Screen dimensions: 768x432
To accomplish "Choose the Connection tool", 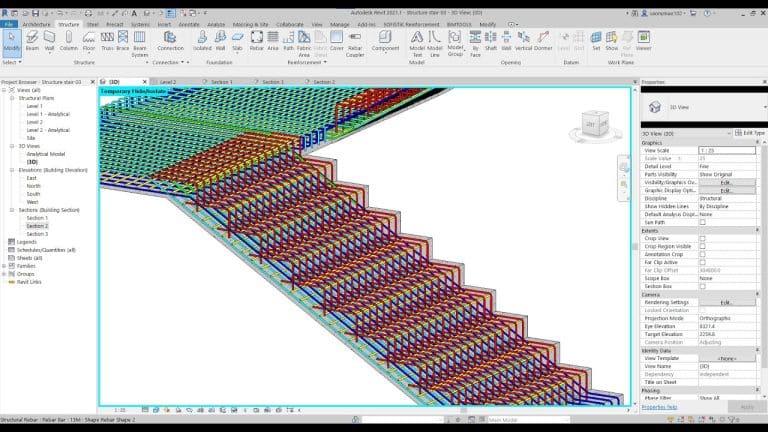I will (x=170, y=41).
